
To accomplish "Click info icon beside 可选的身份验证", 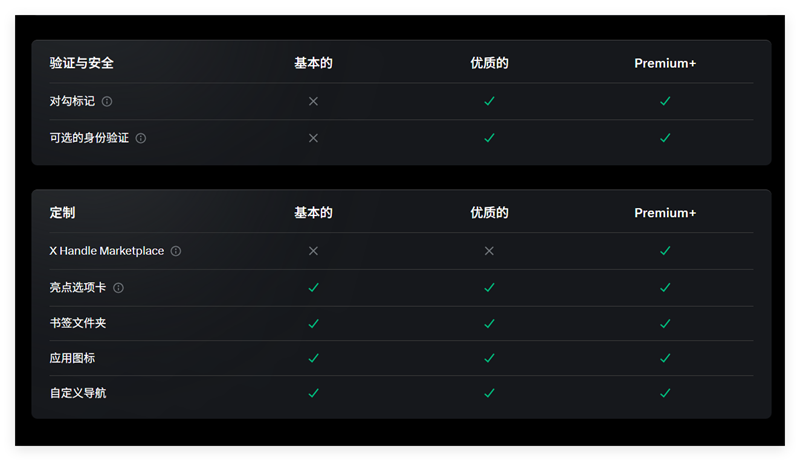I will pyautogui.click(x=141, y=138).
